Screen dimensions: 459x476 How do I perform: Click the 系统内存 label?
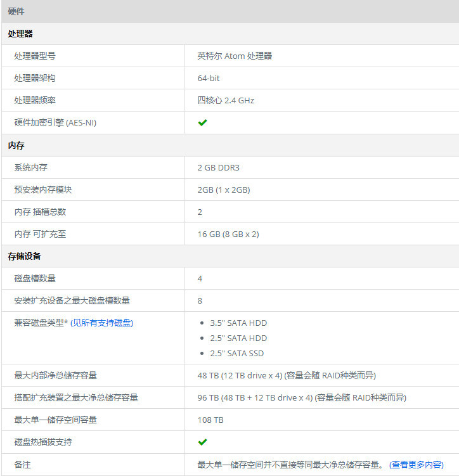click(30, 167)
